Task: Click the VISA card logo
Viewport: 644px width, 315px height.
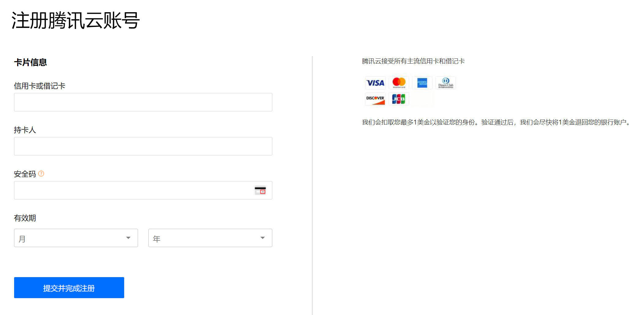Action: click(x=375, y=83)
